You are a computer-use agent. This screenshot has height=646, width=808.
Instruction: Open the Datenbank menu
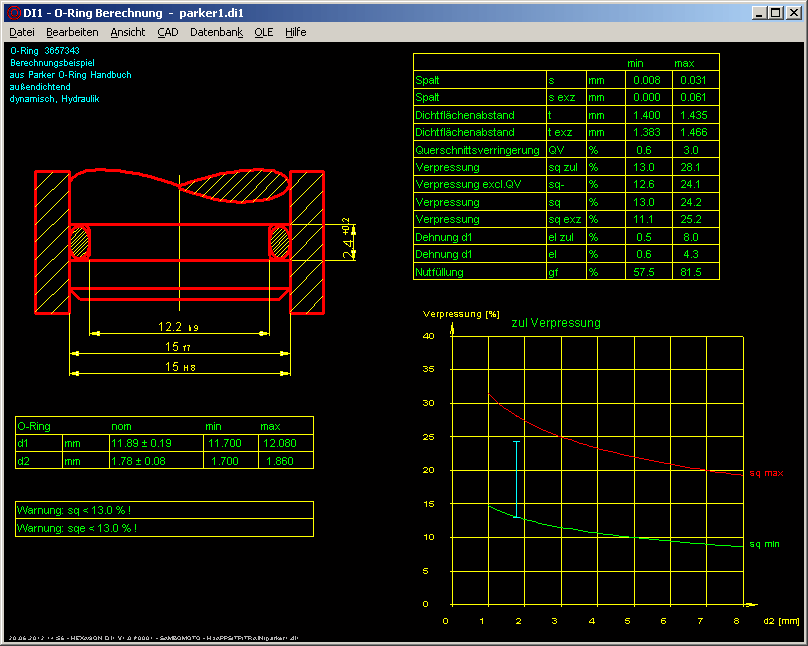coord(216,32)
